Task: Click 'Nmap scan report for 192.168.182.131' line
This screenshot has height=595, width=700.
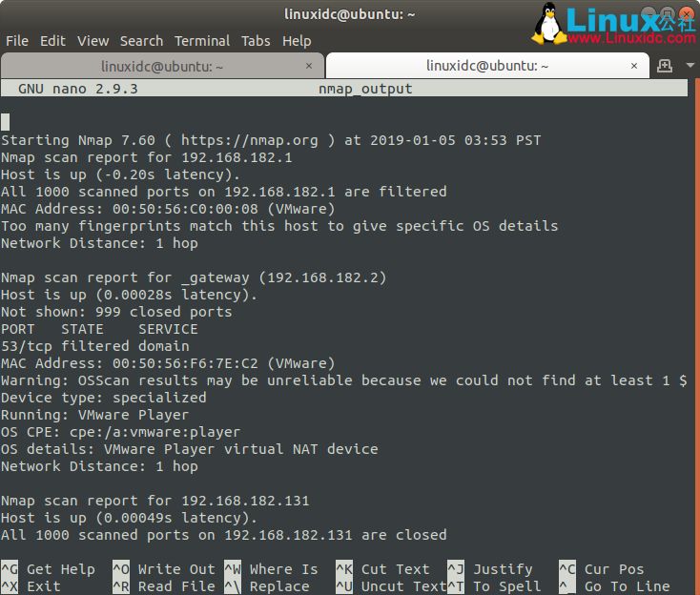Action: (154, 501)
